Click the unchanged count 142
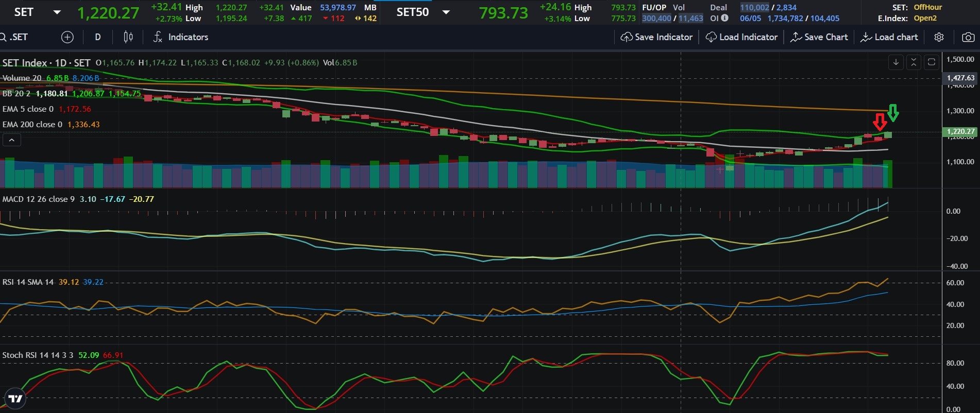 pos(369,18)
